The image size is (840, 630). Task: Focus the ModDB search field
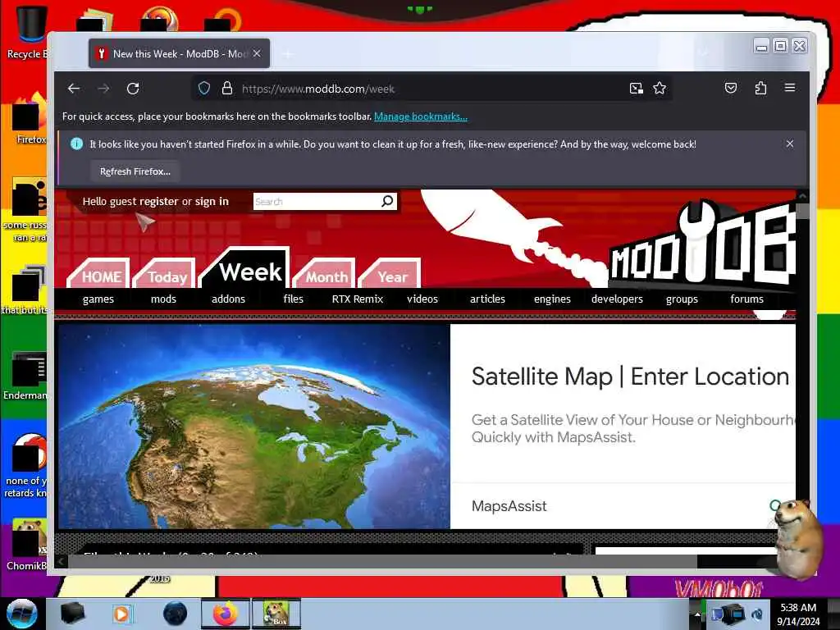[316, 202]
